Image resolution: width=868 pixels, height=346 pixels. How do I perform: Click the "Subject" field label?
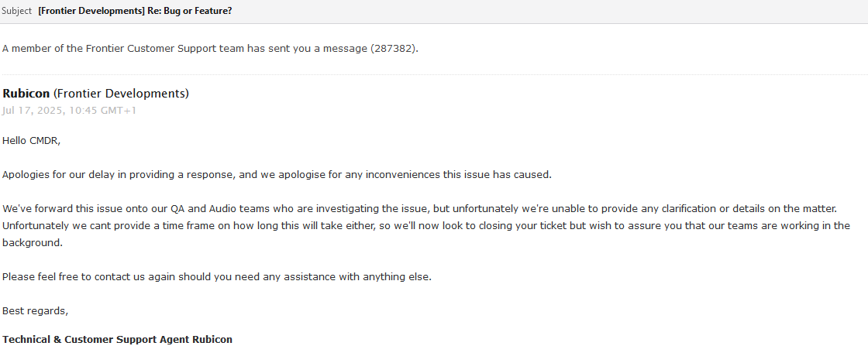(16, 11)
